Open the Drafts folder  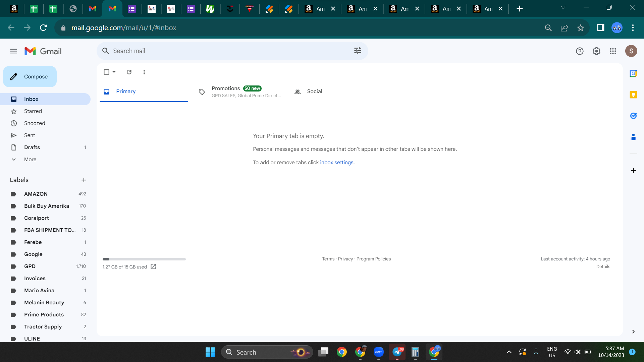click(45, 147)
